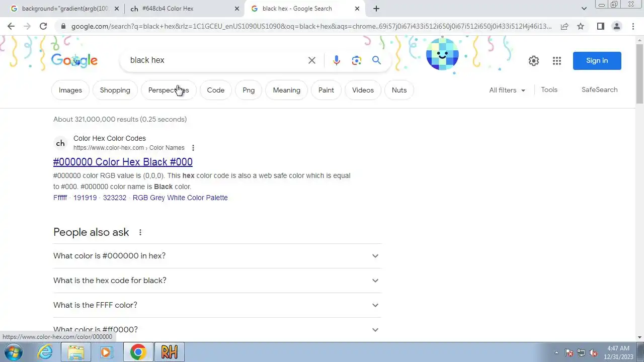Image resolution: width=644 pixels, height=362 pixels.
Task: Open more options for color-hex result
Action: click(193, 148)
